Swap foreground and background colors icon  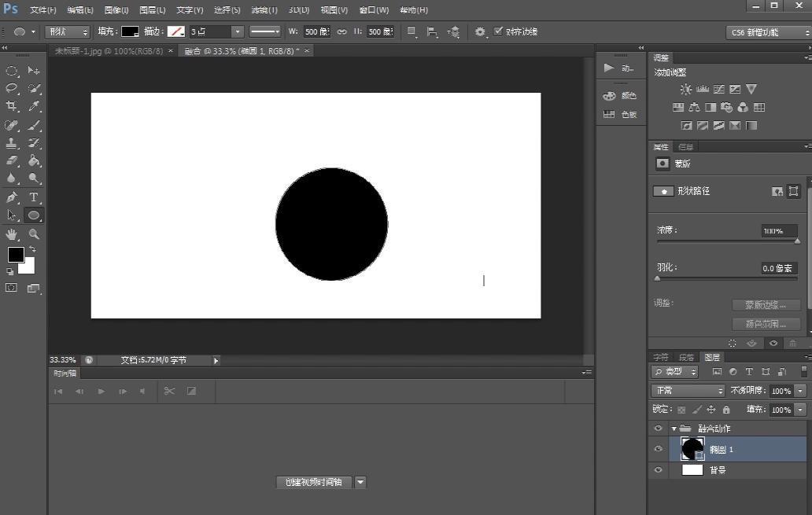click(32, 249)
